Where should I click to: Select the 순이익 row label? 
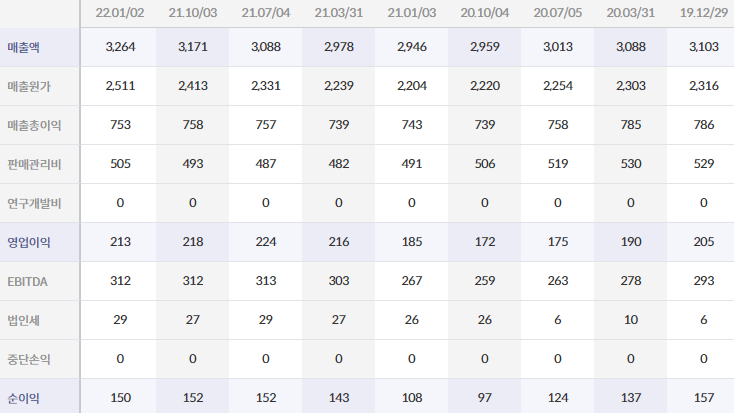point(23,398)
